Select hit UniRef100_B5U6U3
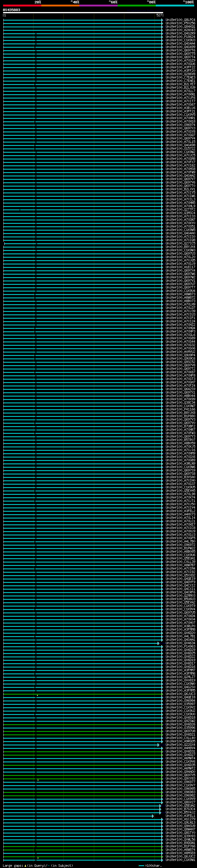The height and width of the screenshot is (868, 197). click(180, 599)
